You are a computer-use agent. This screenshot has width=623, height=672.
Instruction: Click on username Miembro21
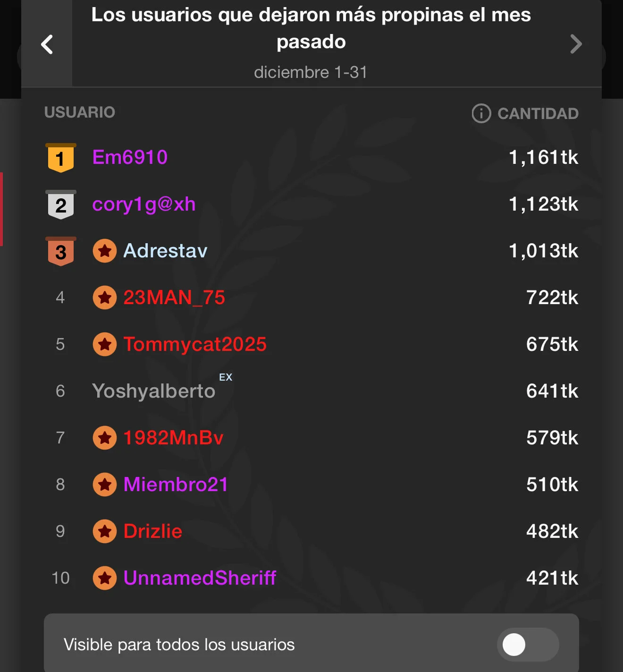tap(176, 485)
